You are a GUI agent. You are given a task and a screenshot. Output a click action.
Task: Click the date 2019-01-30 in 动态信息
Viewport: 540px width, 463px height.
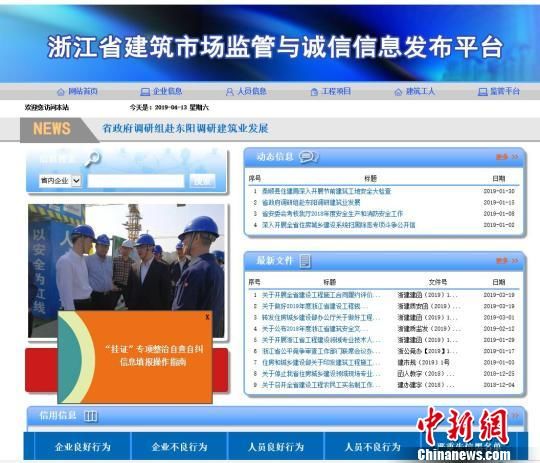(499, 191)
